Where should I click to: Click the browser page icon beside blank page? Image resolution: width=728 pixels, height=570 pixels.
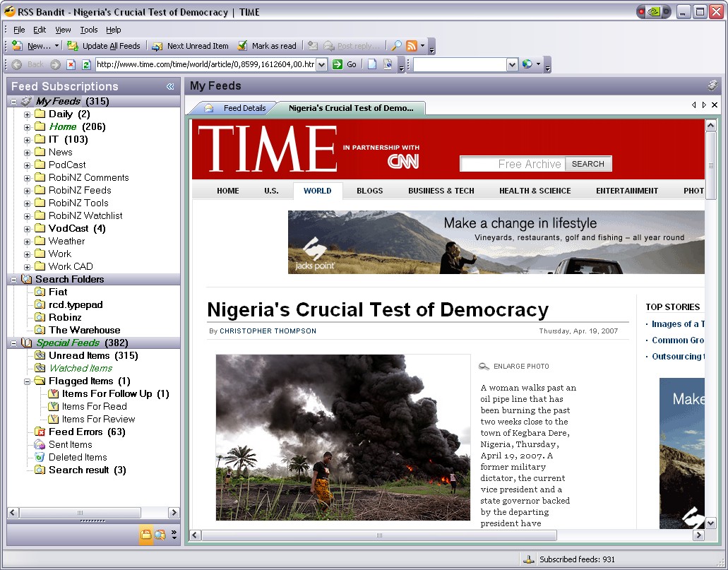tap(388, 64)
